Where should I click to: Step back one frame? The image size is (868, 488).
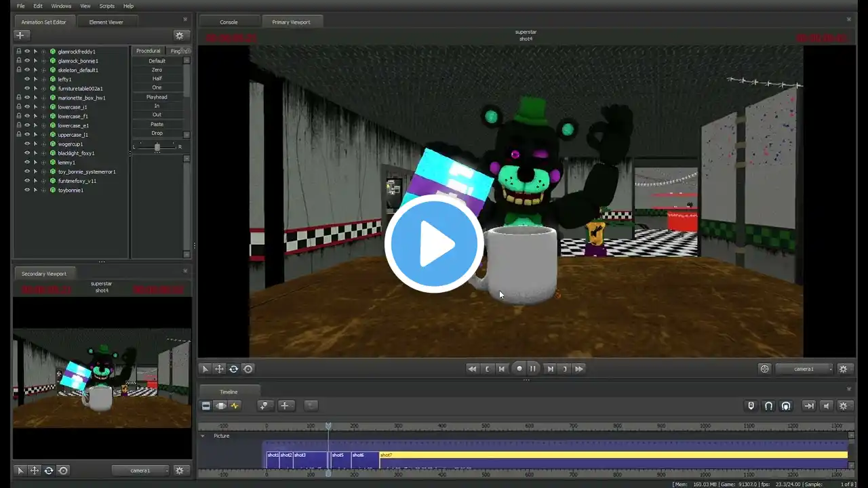502,369
